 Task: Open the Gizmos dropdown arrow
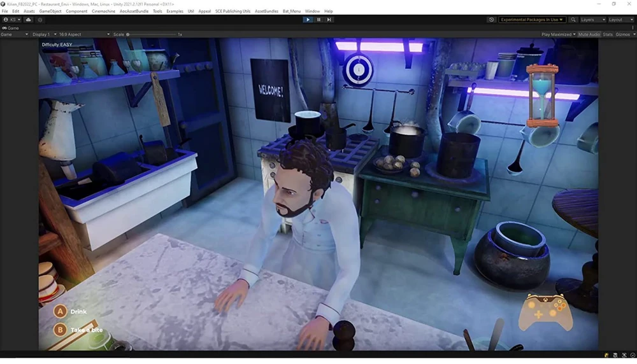pyautogui.click(x=634, y=34)
